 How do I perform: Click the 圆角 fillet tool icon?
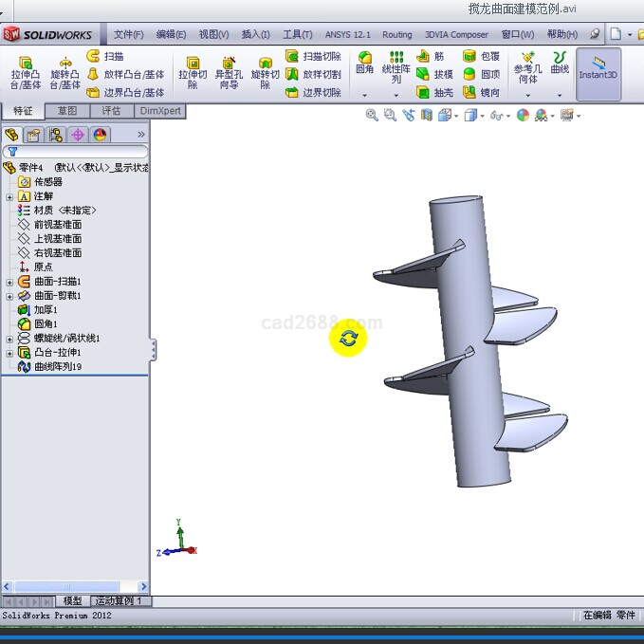click(365, 64)
